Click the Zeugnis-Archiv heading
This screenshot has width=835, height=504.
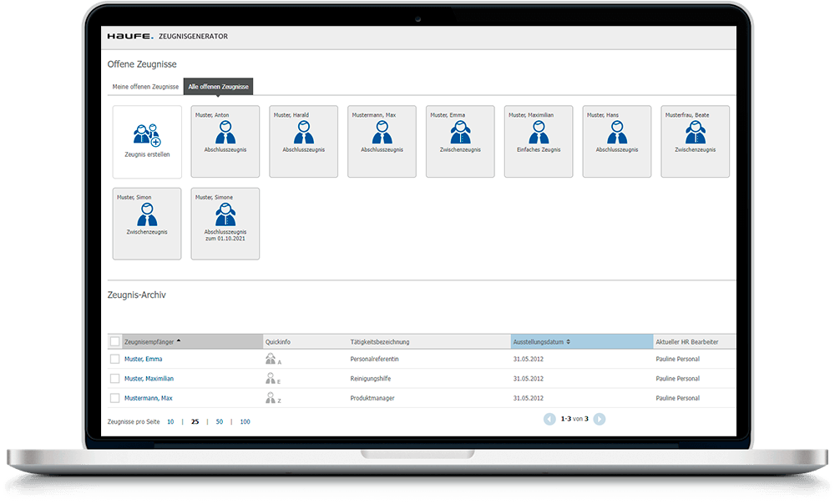[x=137, y=295]
